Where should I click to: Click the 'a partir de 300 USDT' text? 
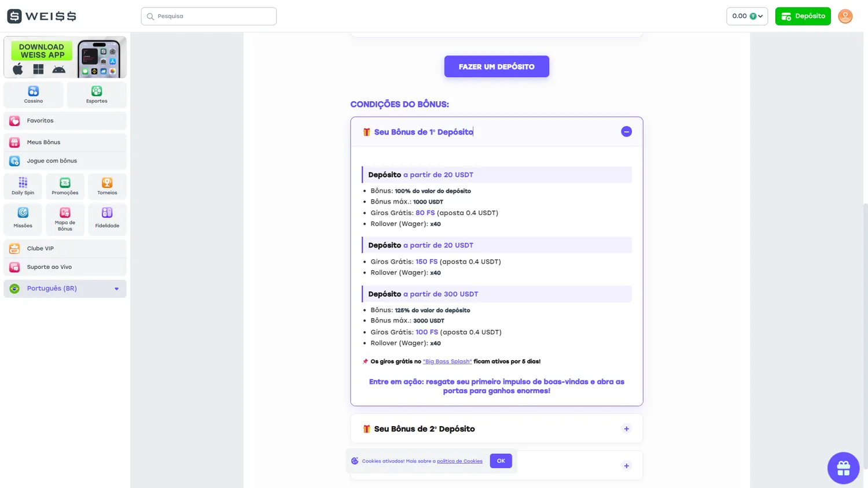pyautogui.click(x=441, y=294)
